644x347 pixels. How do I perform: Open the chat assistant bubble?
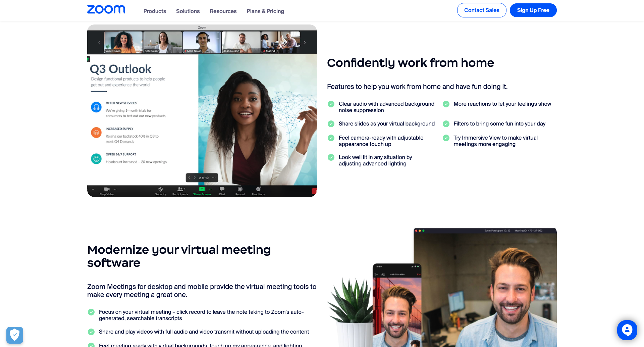pyautogui.click(x=627, y=330)
